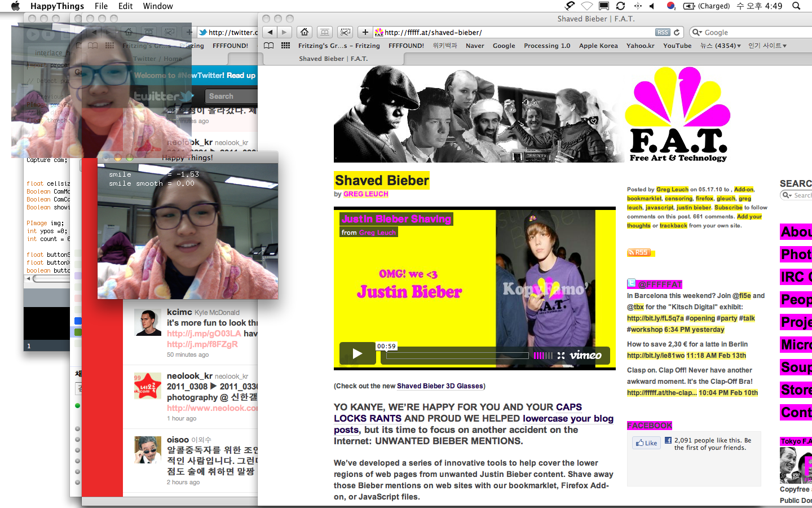Play the Justin Bieber Shaving video
This screenshot has width=812, height=508.
(x=358, y=354)
